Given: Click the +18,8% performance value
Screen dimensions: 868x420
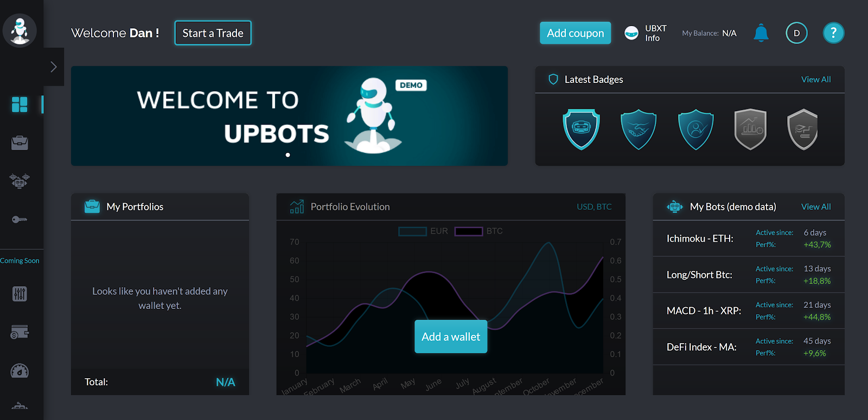Looking at the screenshot, I should [817, 281].
